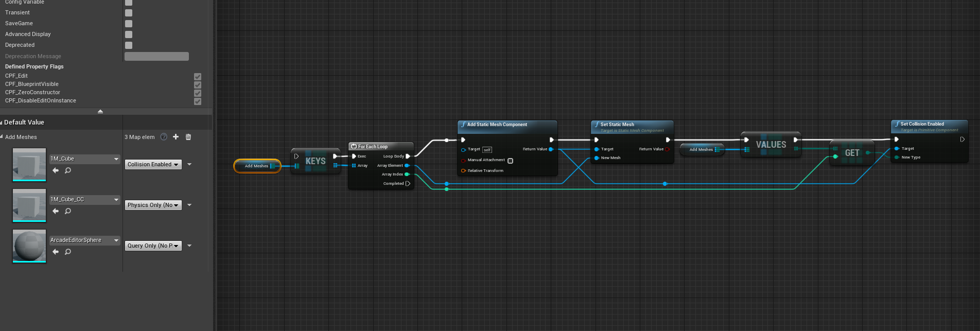The width and height of the screenshot is (980, 331).
Task: Browse to ArcadeEditorSphere with magnifier icon
Action: click(x=68, y=252)
